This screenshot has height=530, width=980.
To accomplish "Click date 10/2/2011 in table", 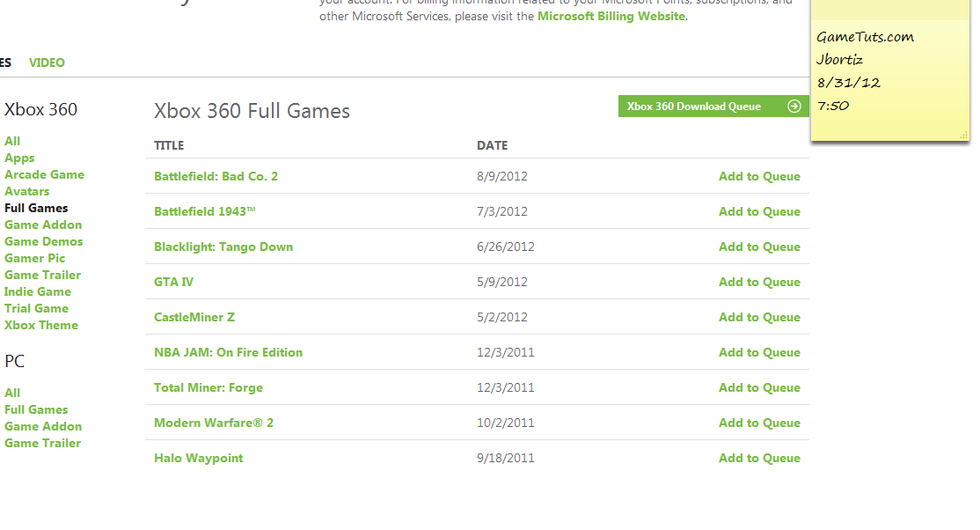I will (x=506, y=423).
